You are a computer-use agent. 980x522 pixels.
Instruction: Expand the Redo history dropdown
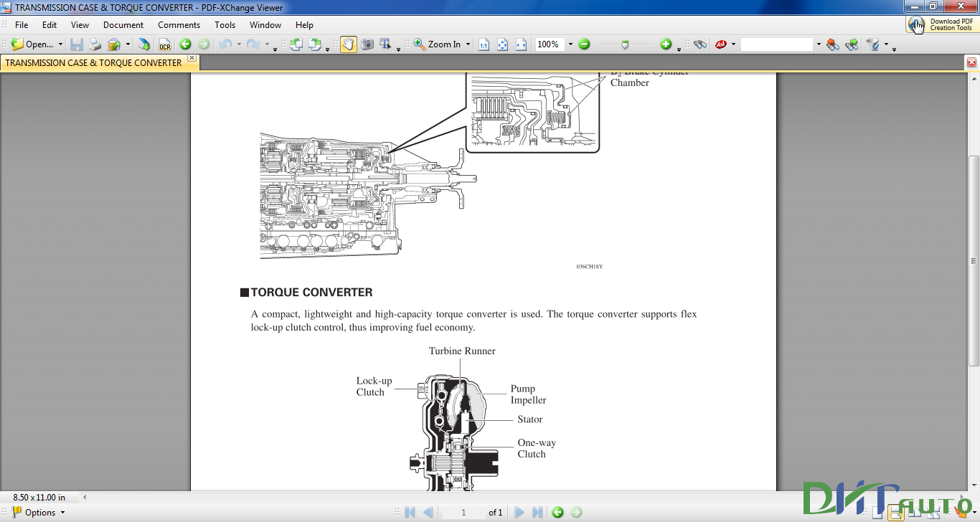coord(267,44)
